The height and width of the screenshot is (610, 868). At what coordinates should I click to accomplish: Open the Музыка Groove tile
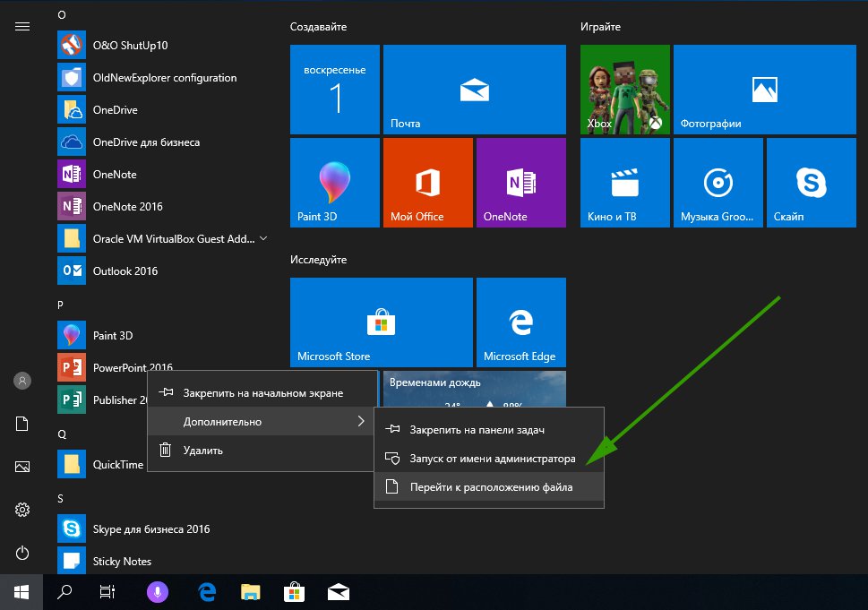718,183
